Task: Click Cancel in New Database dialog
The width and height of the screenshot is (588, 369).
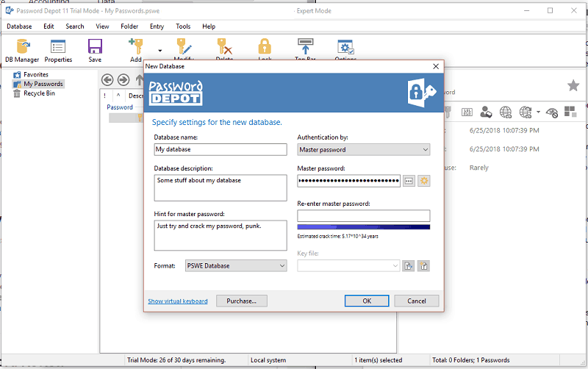Action: click(x=416, y=301)
